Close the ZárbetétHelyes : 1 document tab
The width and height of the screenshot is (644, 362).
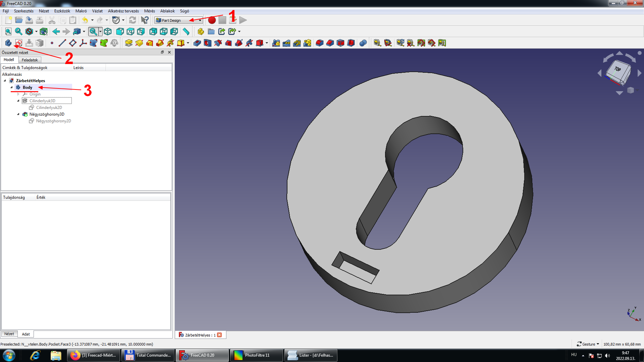(219, 335)
